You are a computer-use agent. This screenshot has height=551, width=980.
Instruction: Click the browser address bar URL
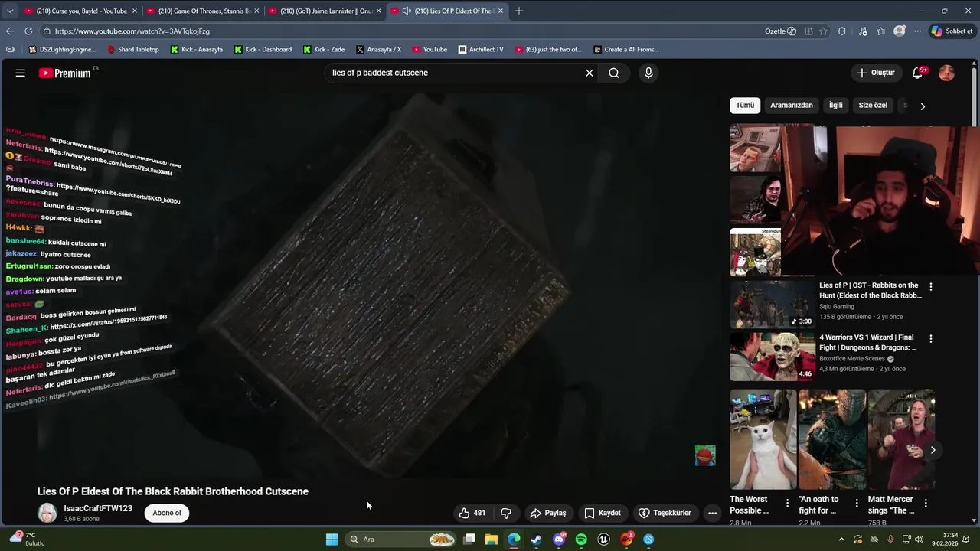(132, 31)
